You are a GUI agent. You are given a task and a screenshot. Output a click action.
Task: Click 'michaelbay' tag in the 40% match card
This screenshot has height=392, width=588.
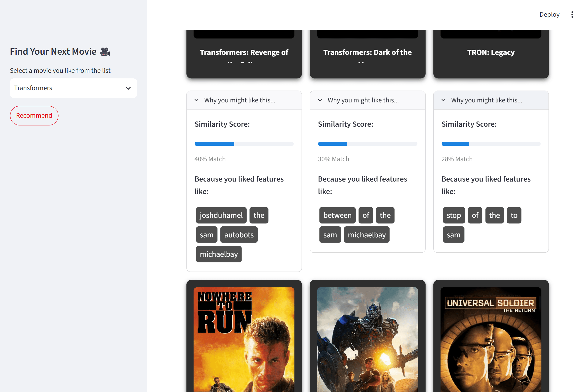click(219, 254)
